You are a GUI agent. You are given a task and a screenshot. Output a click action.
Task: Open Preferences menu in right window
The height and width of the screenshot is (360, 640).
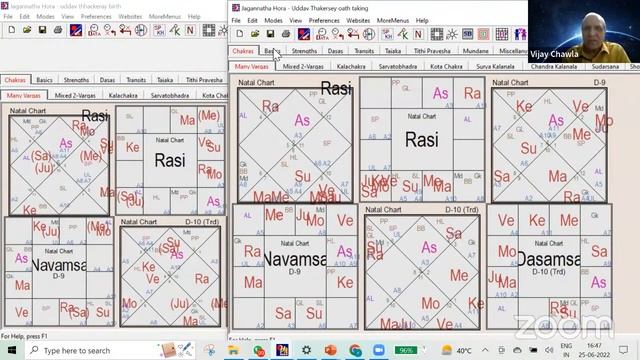(x=324, y=20)
